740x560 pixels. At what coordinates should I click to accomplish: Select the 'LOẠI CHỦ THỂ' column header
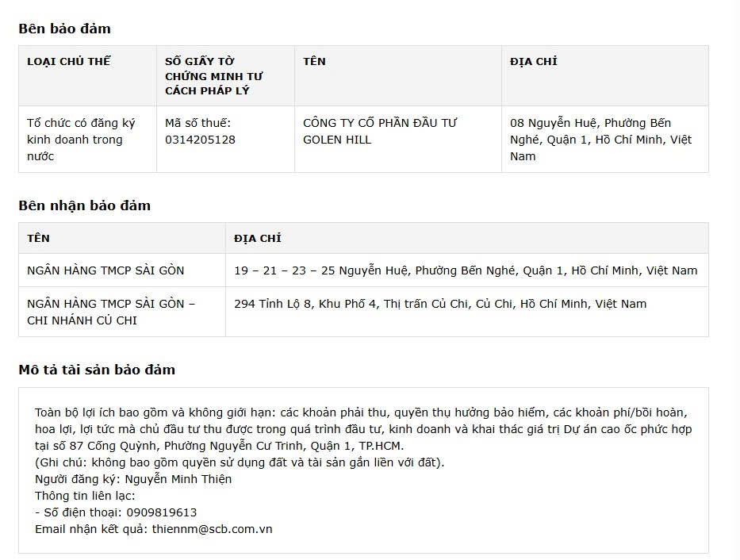tap(68, 61)
